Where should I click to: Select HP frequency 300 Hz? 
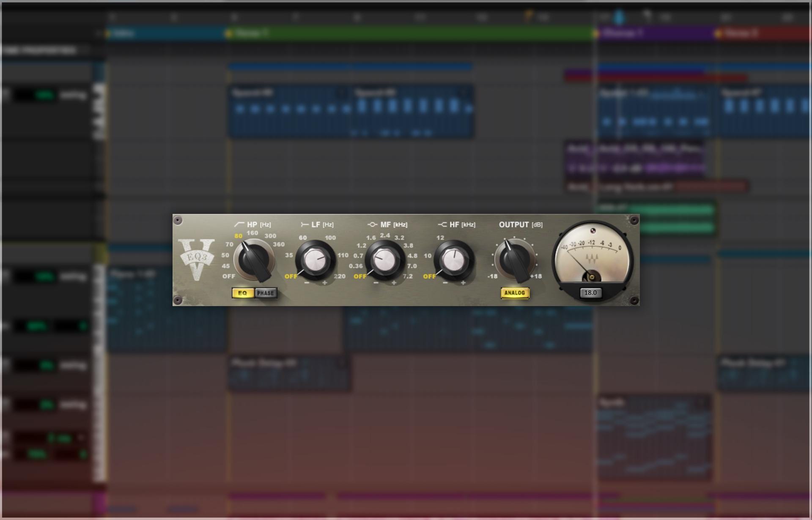[x=270, y=236]
